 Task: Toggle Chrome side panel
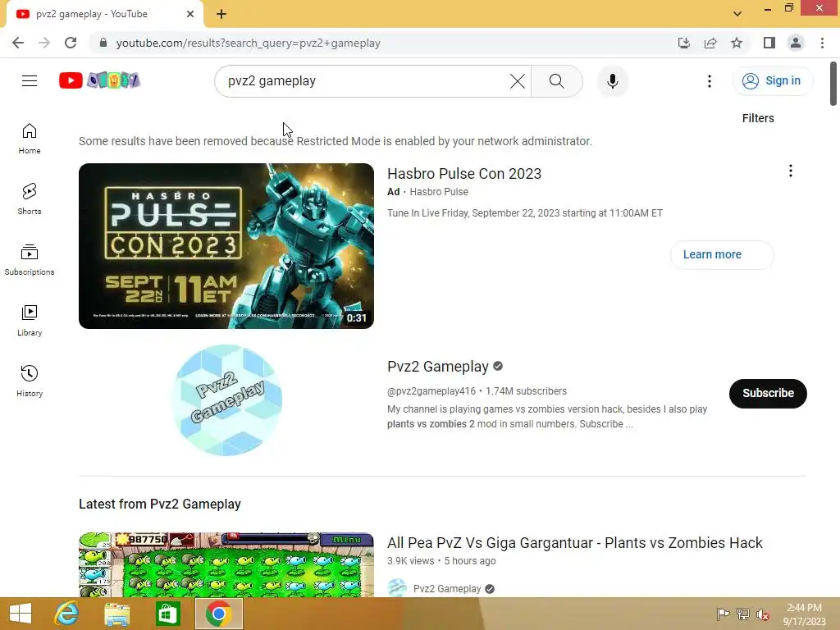pyautogui.click(x=769, y=43)
